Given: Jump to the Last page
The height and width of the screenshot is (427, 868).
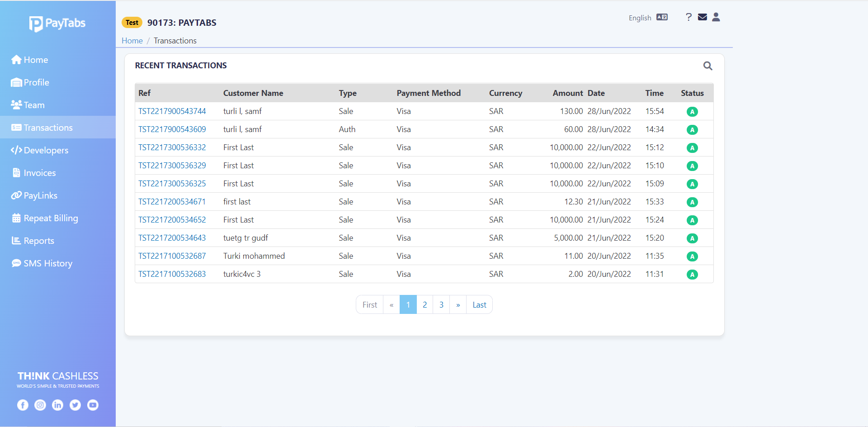Looking at the screenshot, I should (479, 305).
